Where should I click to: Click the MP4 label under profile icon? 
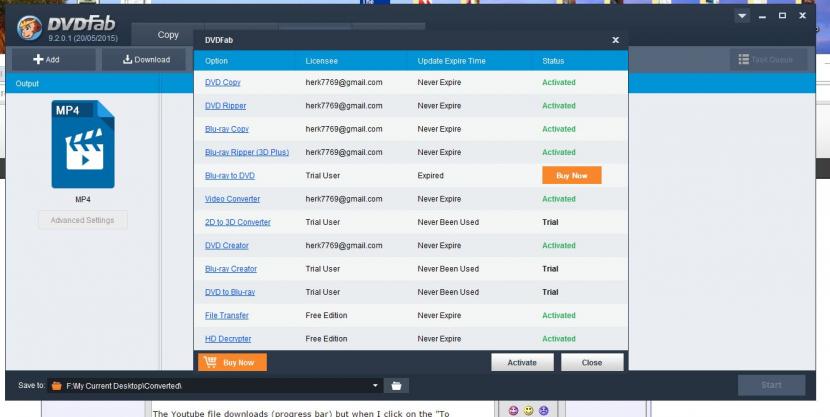(x=83, y=200)
